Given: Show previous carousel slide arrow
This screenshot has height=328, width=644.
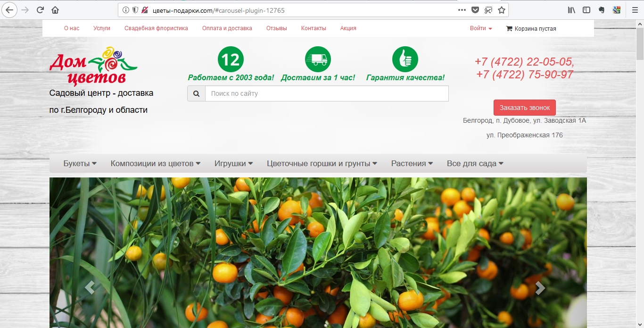Looking at the screenshot, I should pyautogui.click(x=90, y=287).
